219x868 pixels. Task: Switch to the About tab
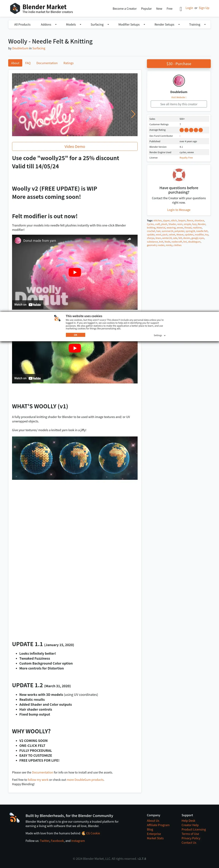15,63
